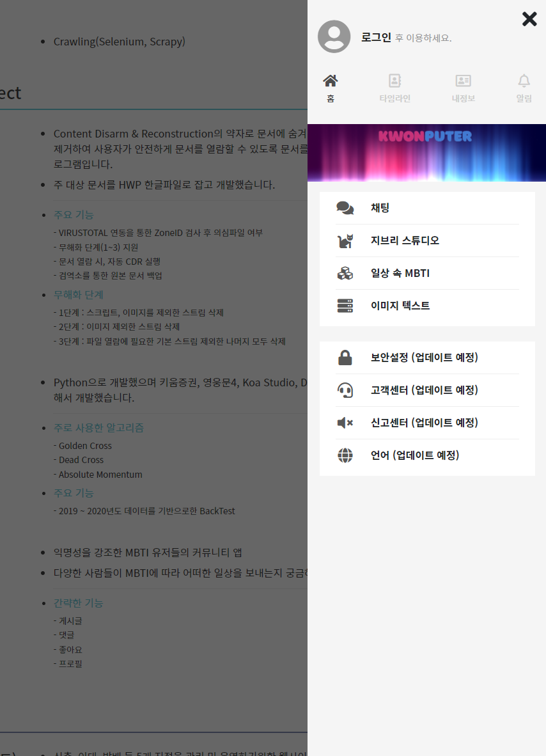Click the '- Golden Cross' line

tap(82, 446)
